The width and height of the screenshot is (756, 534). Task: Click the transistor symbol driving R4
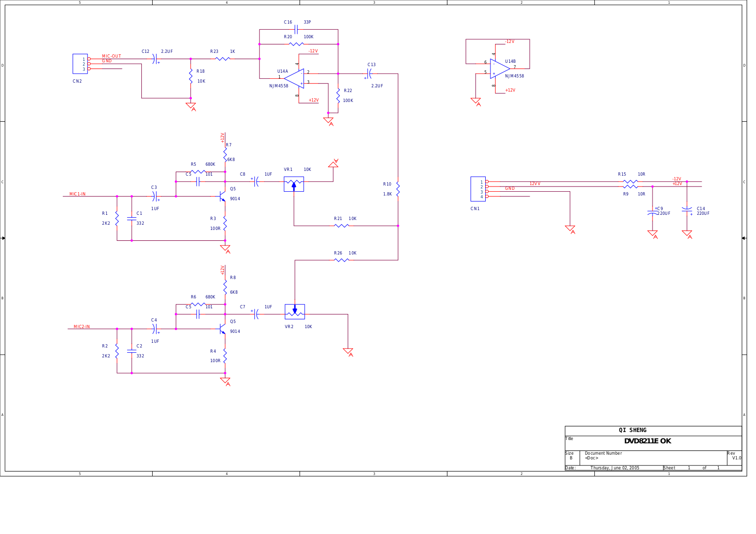point(222,329)
